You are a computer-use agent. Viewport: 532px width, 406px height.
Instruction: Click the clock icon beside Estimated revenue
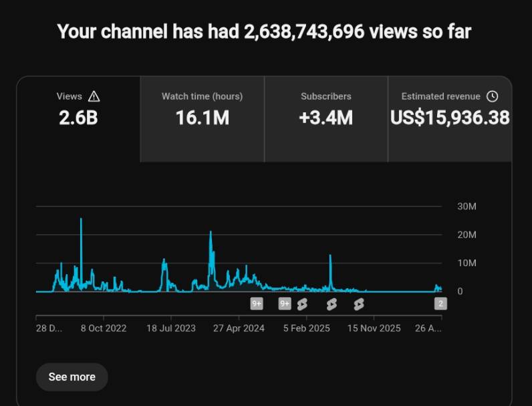[493, 96]
